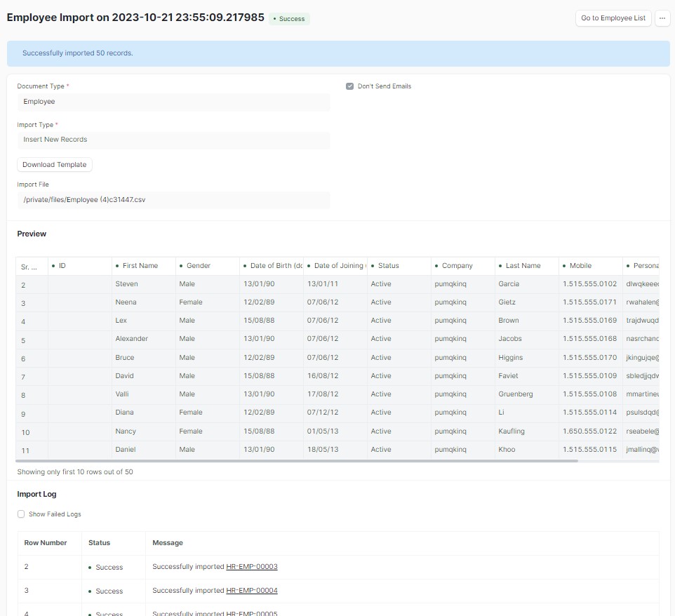This screenshot has height=616, width=675.
Task: Enable the Show Failed Logs checkbox
Action: (x=21, y=514)
